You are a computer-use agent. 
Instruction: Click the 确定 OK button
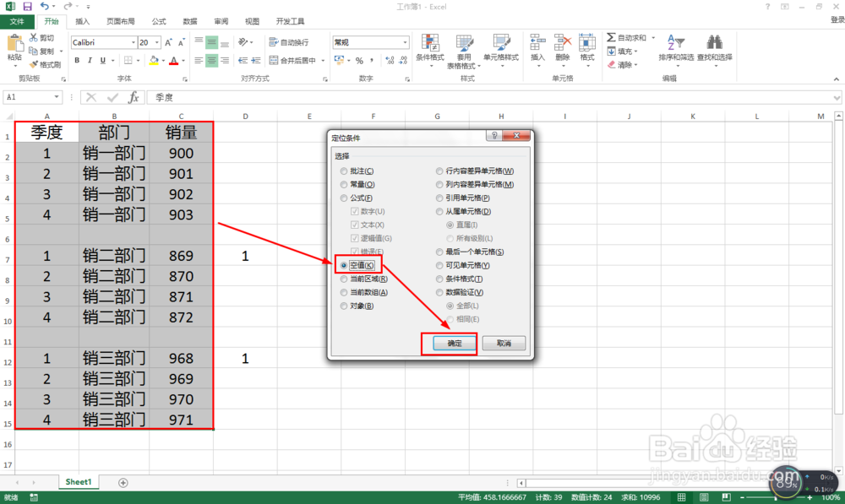455,344
